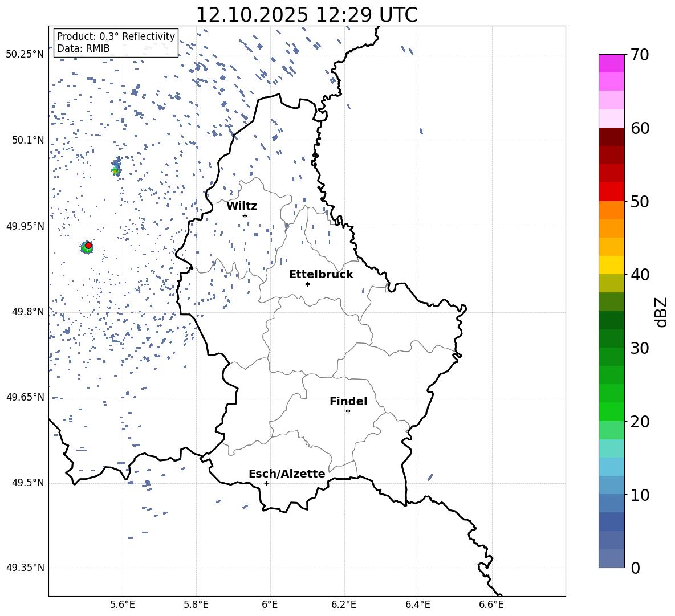Click the Ettelbruck cross marker

click(307, 284)
